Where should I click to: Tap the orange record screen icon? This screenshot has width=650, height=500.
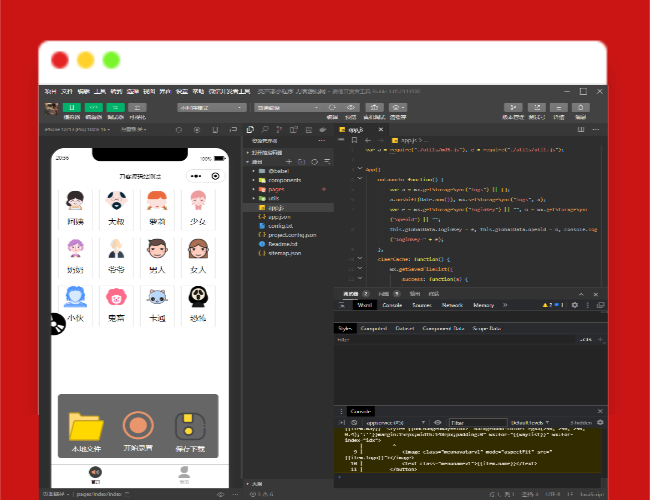click(x=136, y=427)
